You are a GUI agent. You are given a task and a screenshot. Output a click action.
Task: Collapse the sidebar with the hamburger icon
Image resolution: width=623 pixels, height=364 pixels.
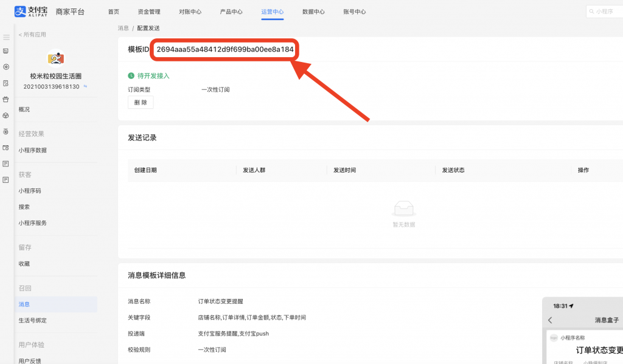[7, 36]
